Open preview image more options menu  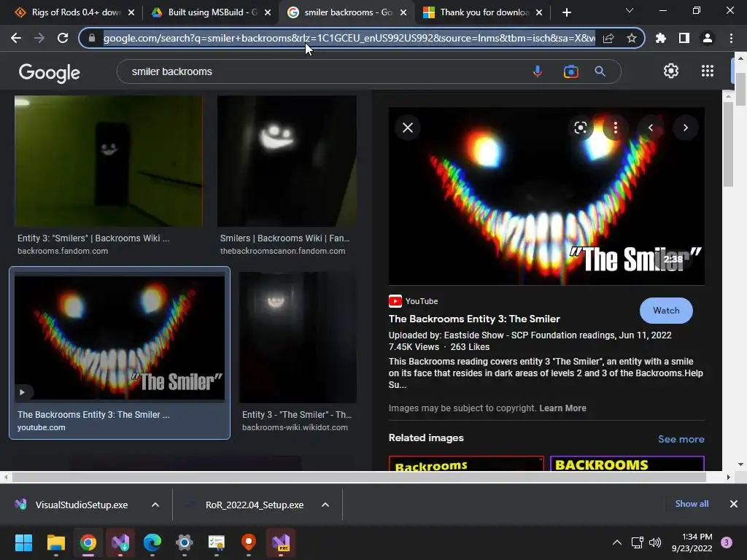(x=616, y=128)
